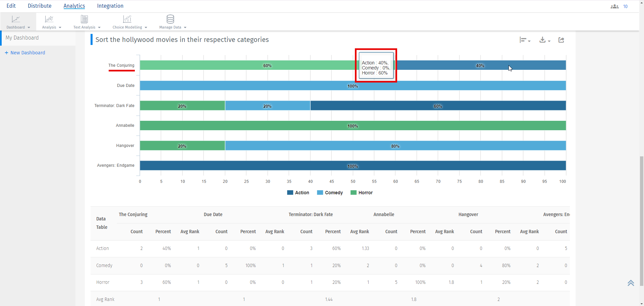Click the respondents group icon
Viewport: 644px width, 306px height.
click(614, 6)
